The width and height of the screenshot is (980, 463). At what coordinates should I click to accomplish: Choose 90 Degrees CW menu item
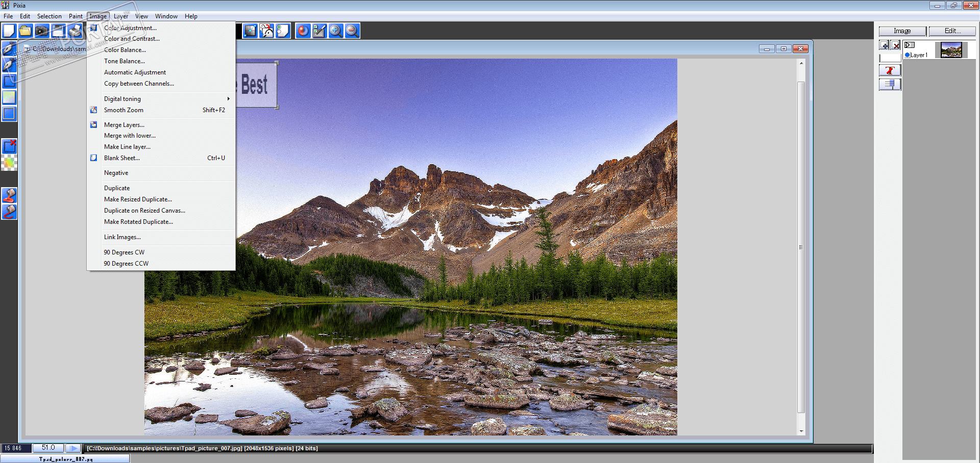tap(161, 252)
